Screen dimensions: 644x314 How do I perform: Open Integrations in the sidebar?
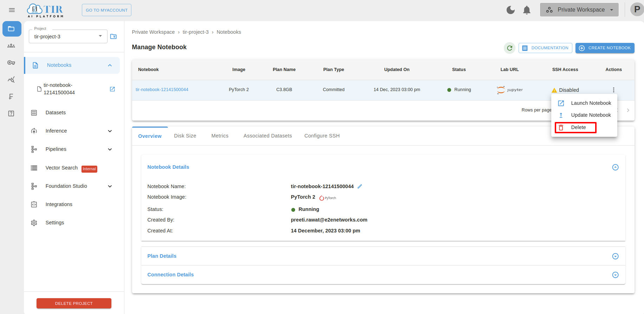(59, 204)
